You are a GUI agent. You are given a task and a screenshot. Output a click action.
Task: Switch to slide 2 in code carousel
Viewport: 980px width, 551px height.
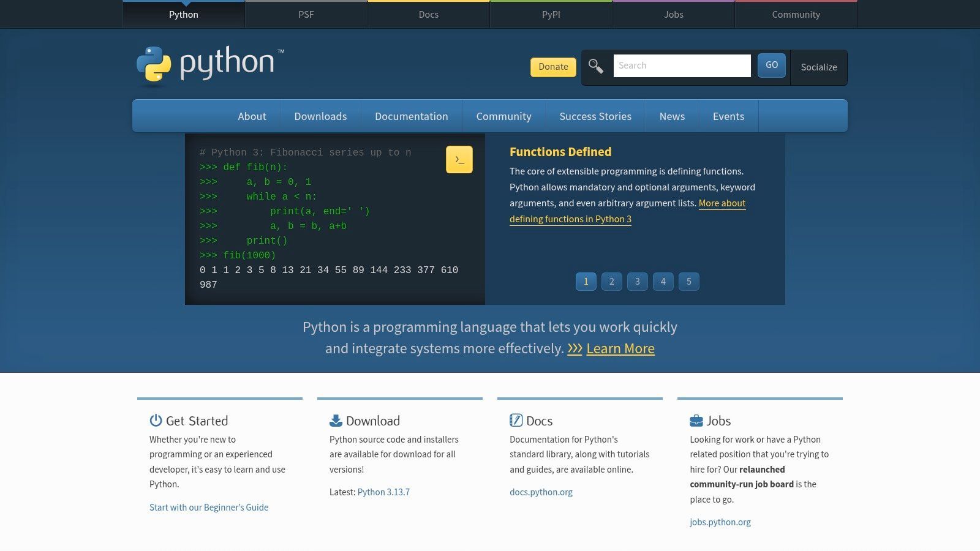[611, 282]
